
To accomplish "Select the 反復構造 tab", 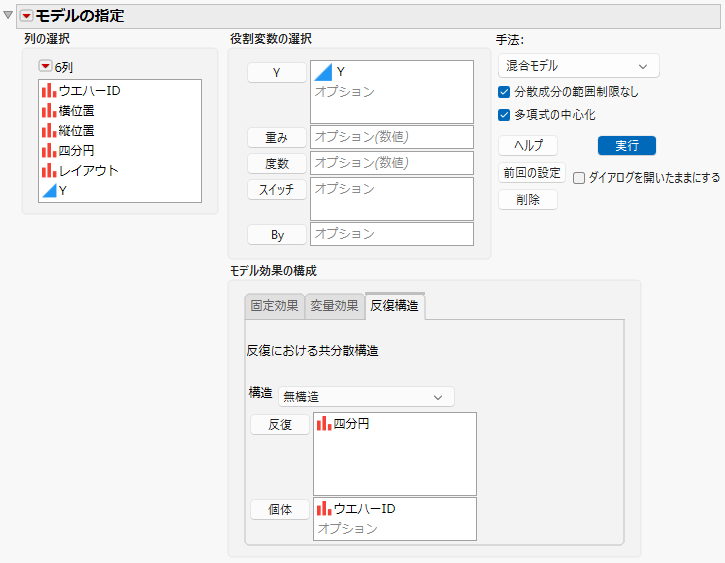I will tap(394, 306).
